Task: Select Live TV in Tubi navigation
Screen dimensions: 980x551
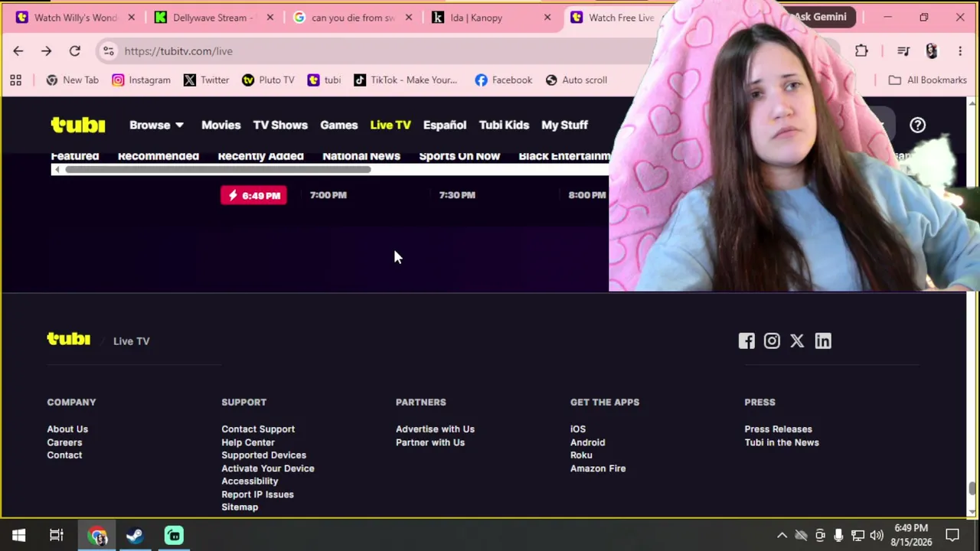Action: point(390,125)
